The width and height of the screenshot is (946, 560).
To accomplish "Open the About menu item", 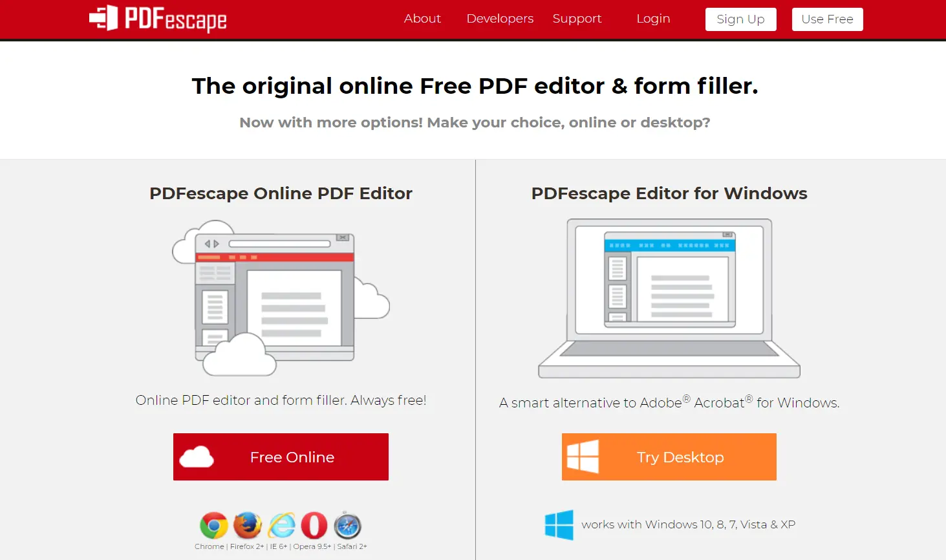I will pyautogui.click(x=422, y=19).
